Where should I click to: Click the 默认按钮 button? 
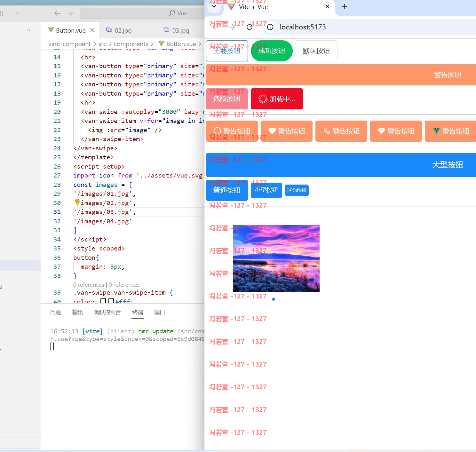coord(316,51)
